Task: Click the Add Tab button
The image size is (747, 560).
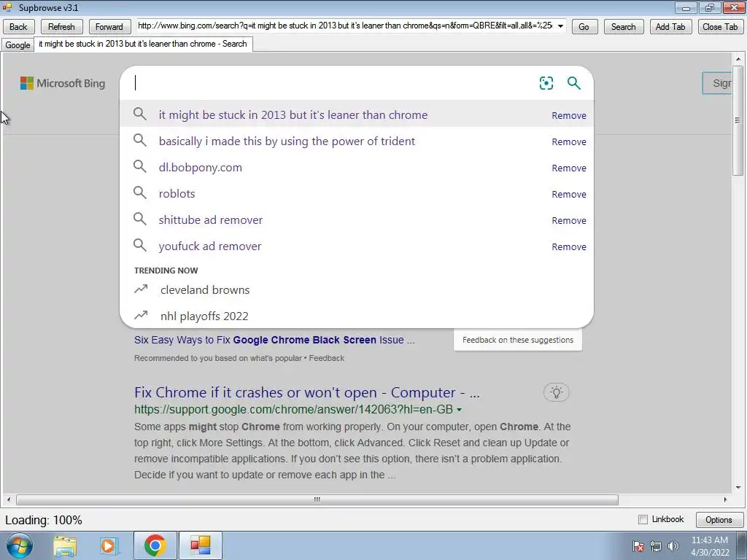Action: point(670,27)
